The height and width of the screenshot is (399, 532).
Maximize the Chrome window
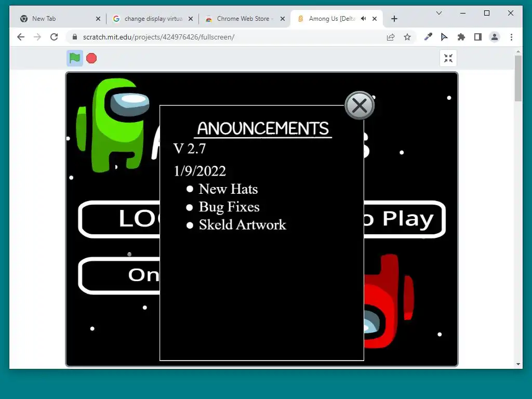click(486, 13)
